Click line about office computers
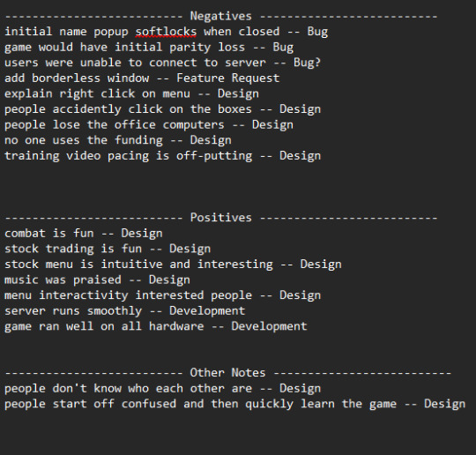 pyautogui.click(x=149, y=125)
